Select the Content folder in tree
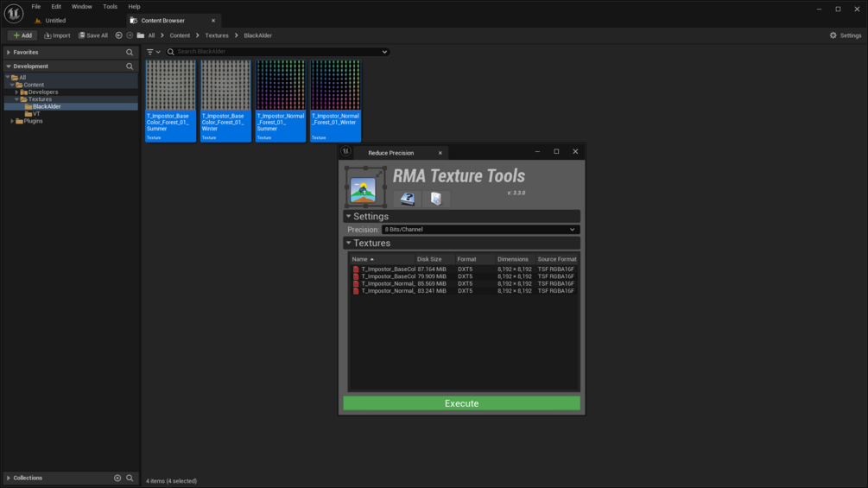Image resolution: width=868 pixels, height=488 pixels. tap(34, 85)
